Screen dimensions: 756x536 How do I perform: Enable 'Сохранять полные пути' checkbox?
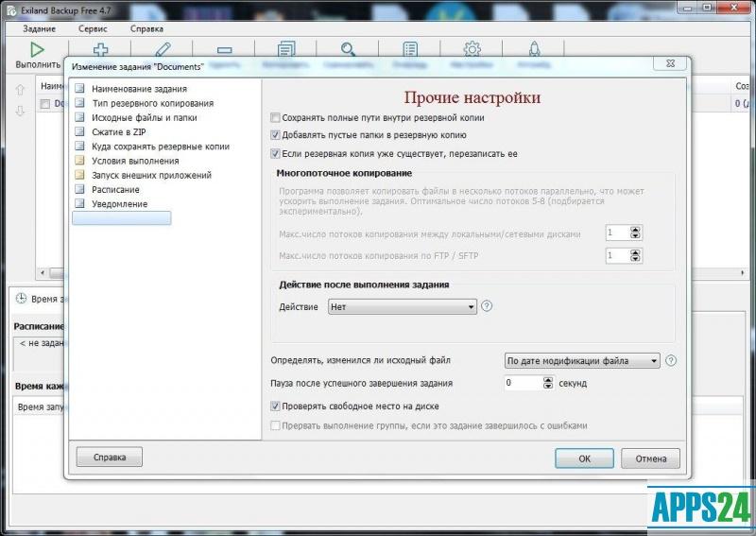click(x=275, y=118)
